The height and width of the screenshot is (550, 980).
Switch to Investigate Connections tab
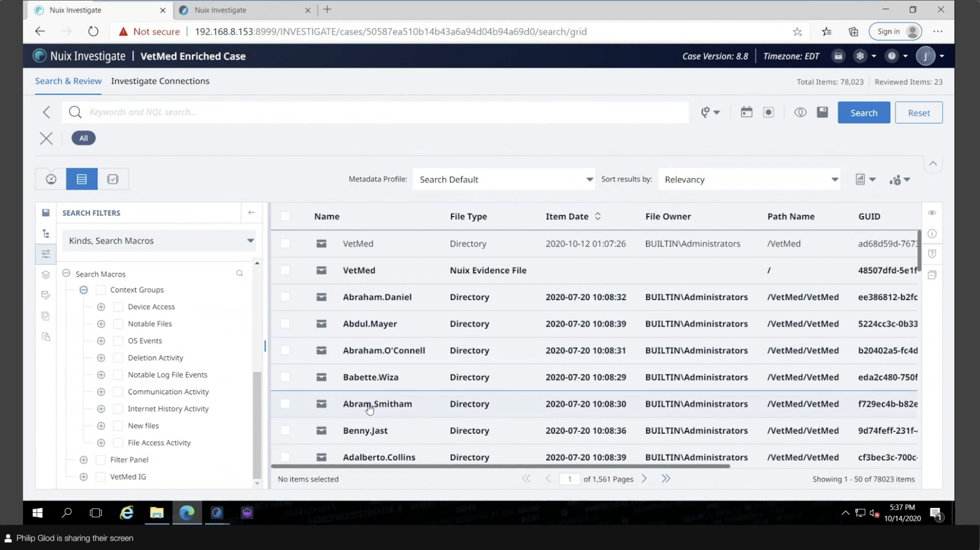[x=160, y=81]
